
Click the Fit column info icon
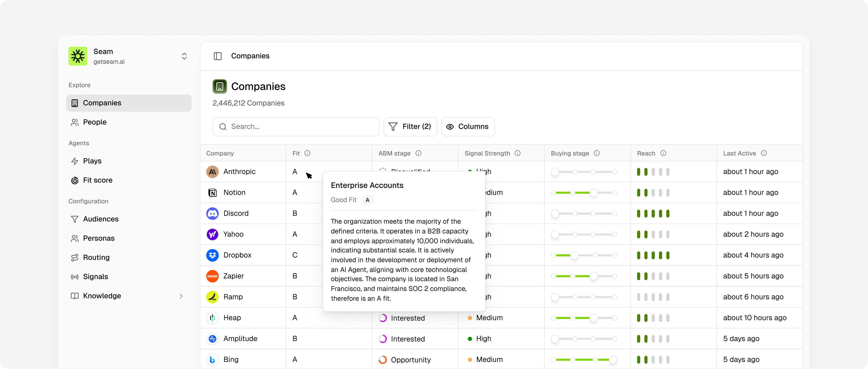click(307, 153)
